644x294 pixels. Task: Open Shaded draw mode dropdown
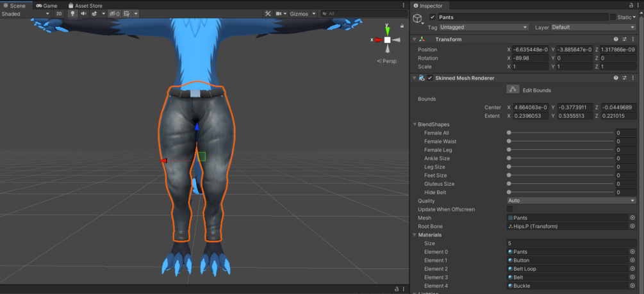click(x=26, y=13)
